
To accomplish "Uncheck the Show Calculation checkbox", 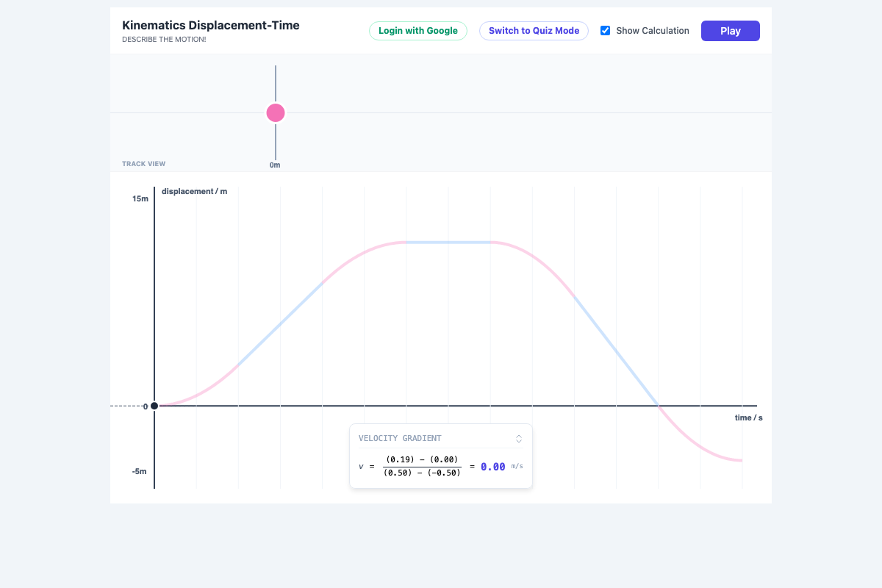I will click(x=605, y=30).
